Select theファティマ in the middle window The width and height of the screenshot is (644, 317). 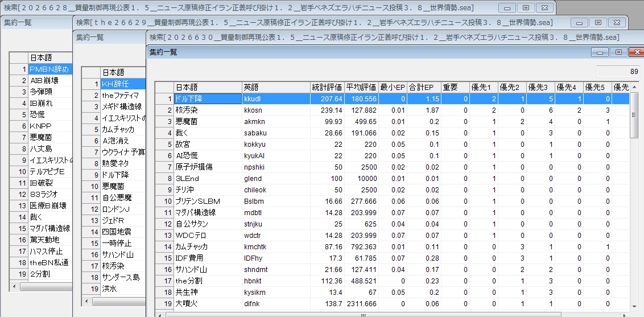click(x=123, y=95)
